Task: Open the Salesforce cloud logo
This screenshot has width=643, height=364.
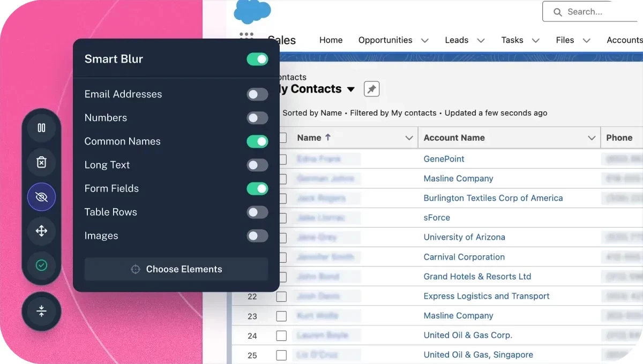Action: coord(252,12)
